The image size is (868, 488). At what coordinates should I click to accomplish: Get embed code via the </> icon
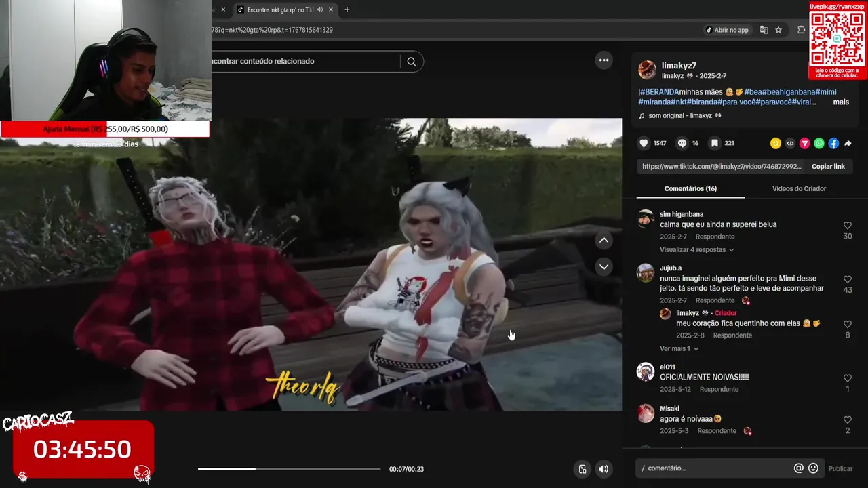coord(790,143)
